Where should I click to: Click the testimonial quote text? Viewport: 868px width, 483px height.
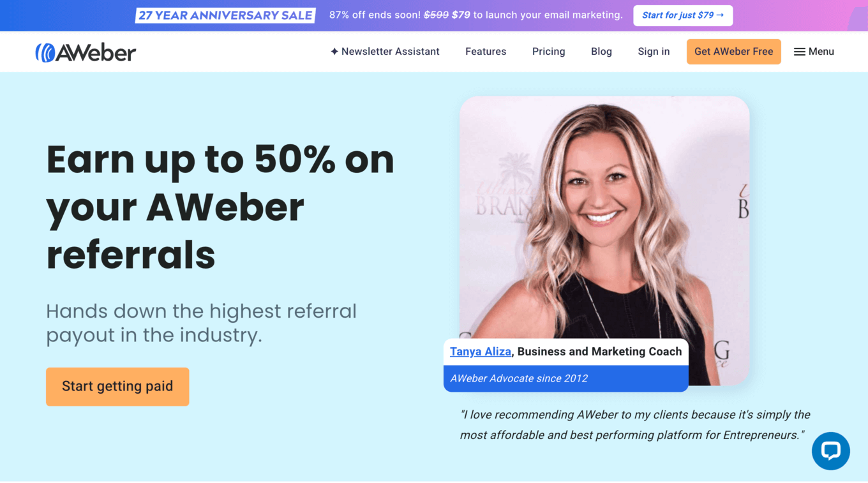[x=635, y=425]
